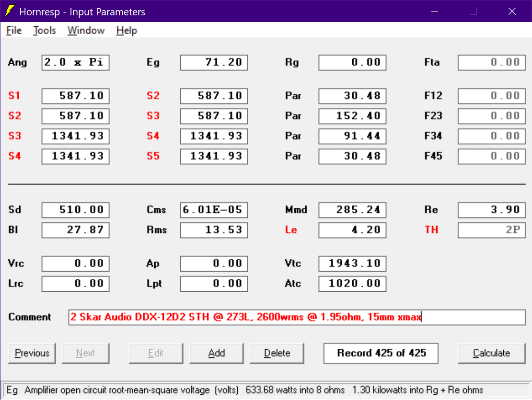
Task: Select the Eg field showing 71.20
Action: (x=214, y=62)
